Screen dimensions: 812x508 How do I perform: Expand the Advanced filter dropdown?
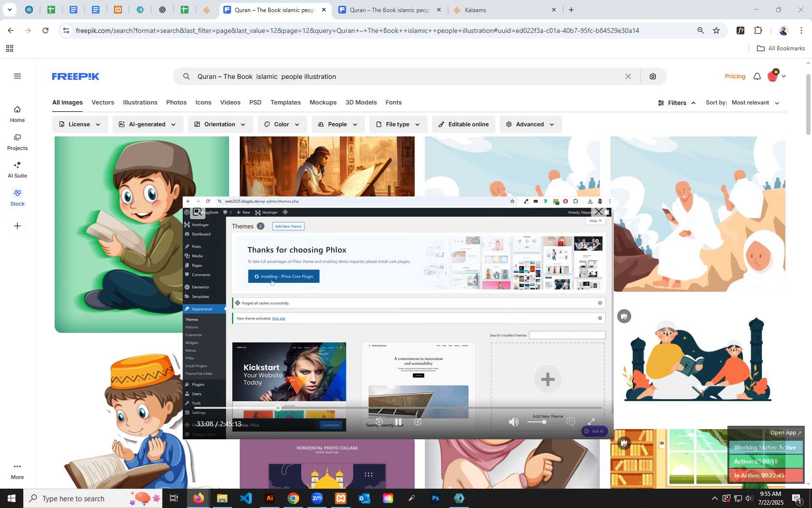pos(531,124)
